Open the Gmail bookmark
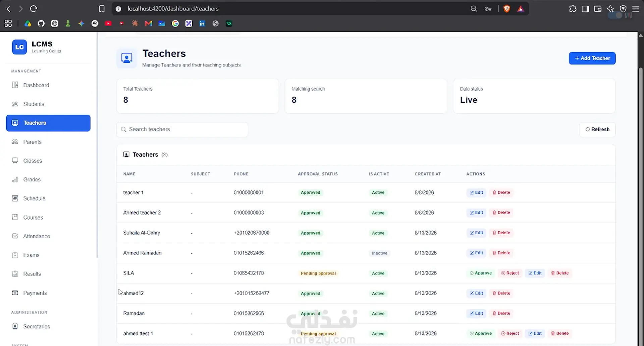The image size is (644, 346). click(x=148, y=23)
